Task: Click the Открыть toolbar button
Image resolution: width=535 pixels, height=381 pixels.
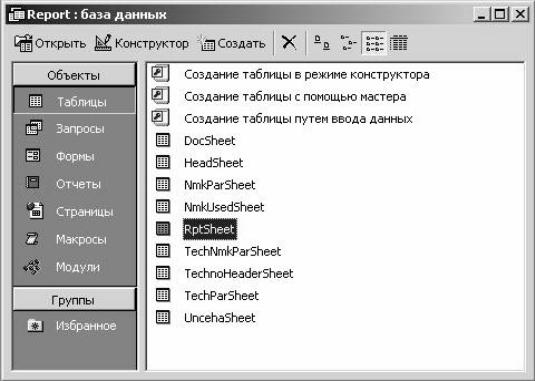Action: tap(50, 43)
